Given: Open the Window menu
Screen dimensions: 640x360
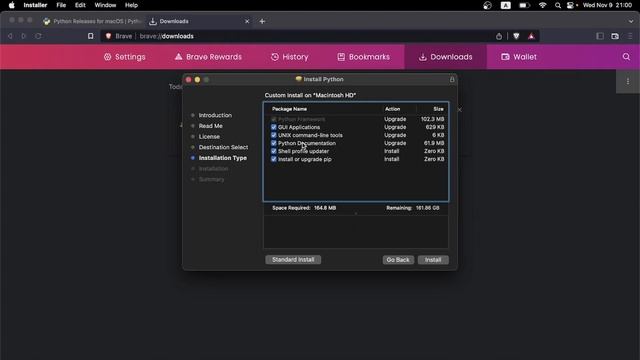Looking at the screenshot, I should click(105, 5).
